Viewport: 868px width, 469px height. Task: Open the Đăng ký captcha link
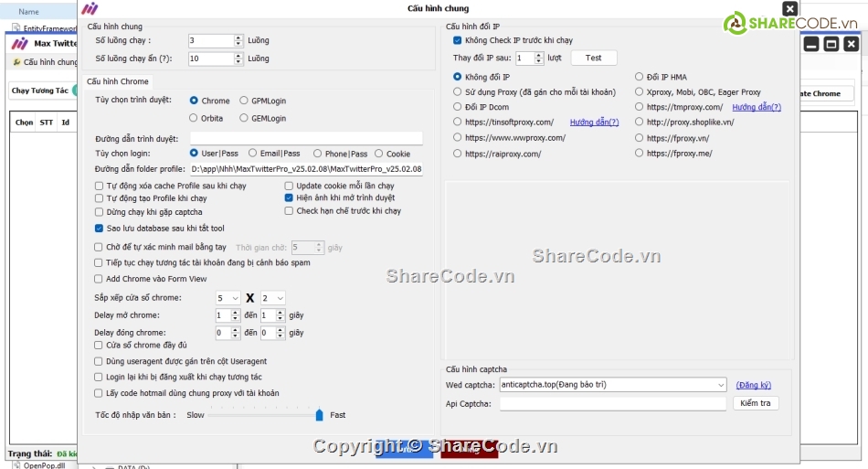pos(754,385)
